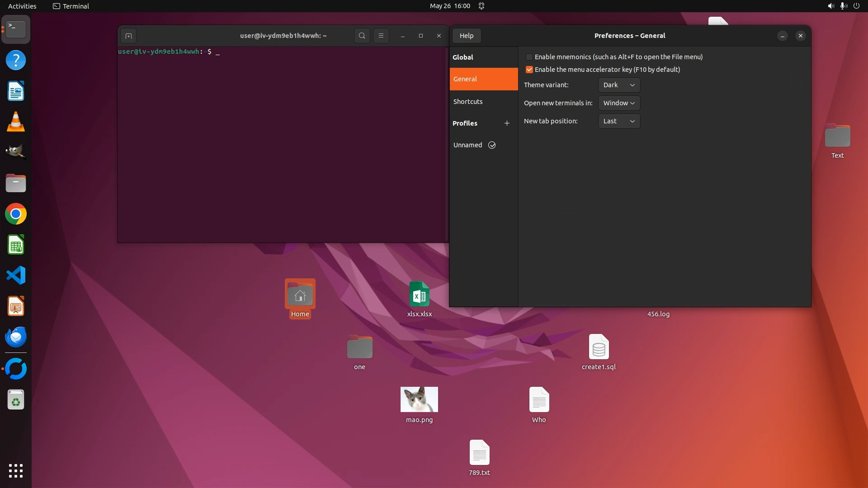868x488 pixels.
Task: Disable the menu accelerator key checkbox
Action: (529, 70)
